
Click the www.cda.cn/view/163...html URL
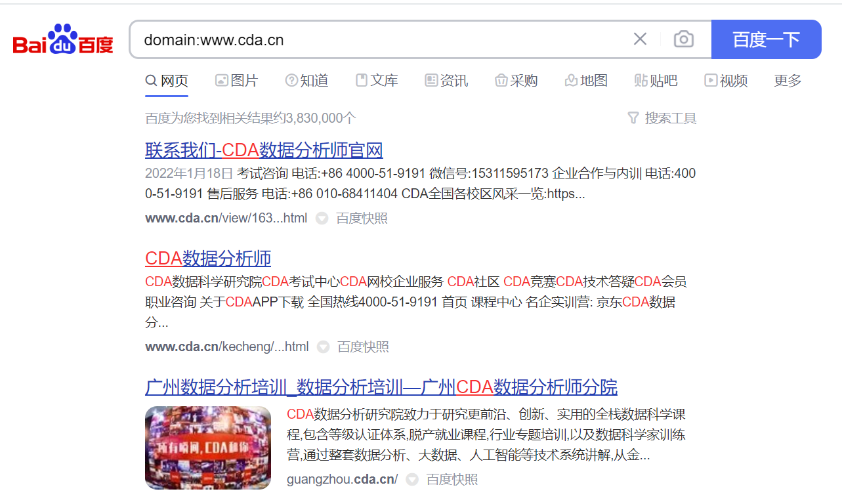[x=226, y=218]
